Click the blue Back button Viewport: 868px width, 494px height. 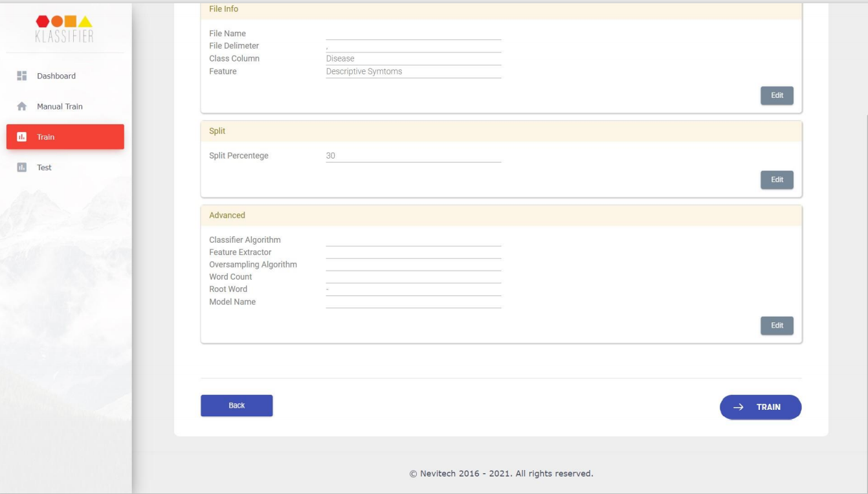[236, 405]
